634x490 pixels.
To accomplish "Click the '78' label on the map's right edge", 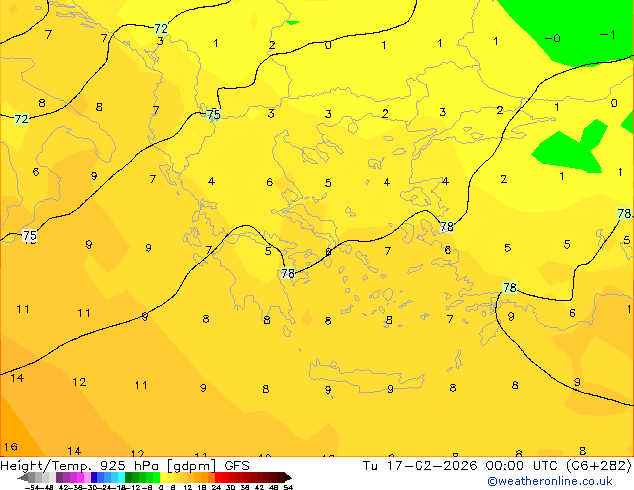I will pos(625,213).
